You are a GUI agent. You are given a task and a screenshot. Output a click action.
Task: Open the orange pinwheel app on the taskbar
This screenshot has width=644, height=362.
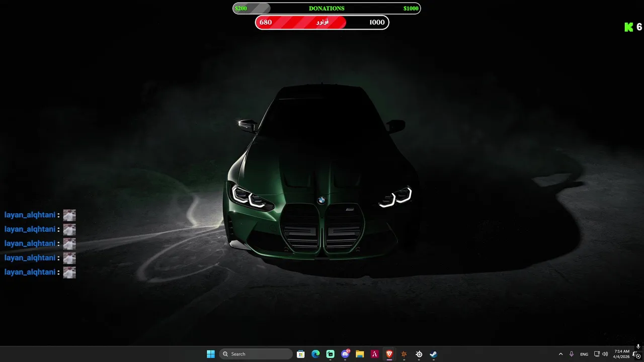pyautogui.click(x=404, y=354)
